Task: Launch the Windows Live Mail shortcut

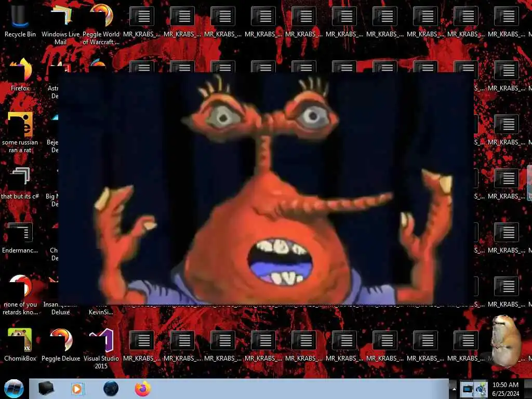Action: [x=60, y=24]
